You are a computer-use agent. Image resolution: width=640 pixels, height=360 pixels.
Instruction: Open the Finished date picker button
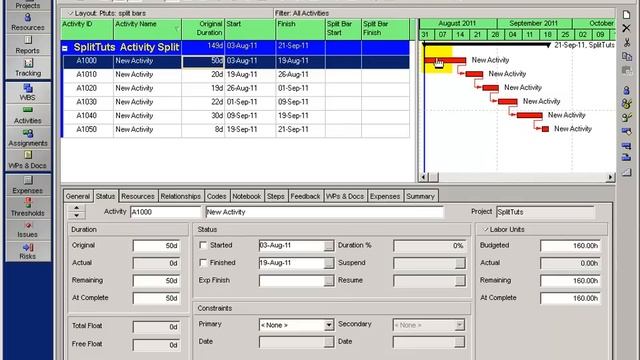329,263
